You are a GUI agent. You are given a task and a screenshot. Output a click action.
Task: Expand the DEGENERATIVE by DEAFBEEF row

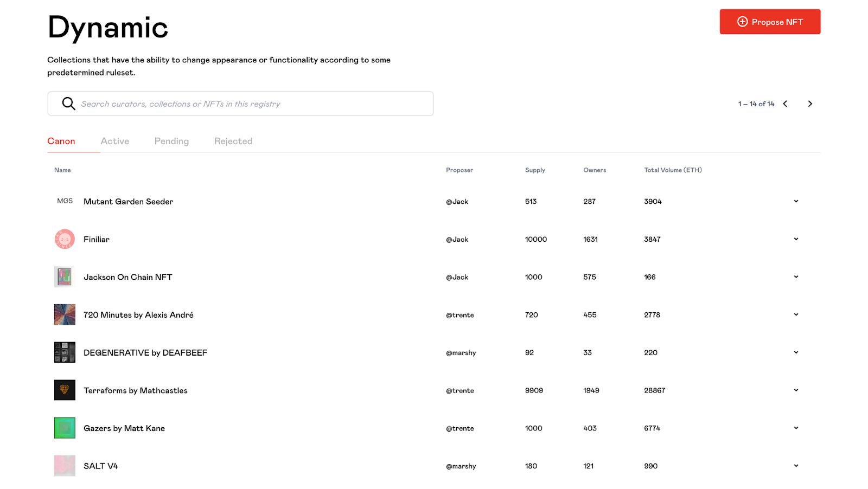point(796,352)
